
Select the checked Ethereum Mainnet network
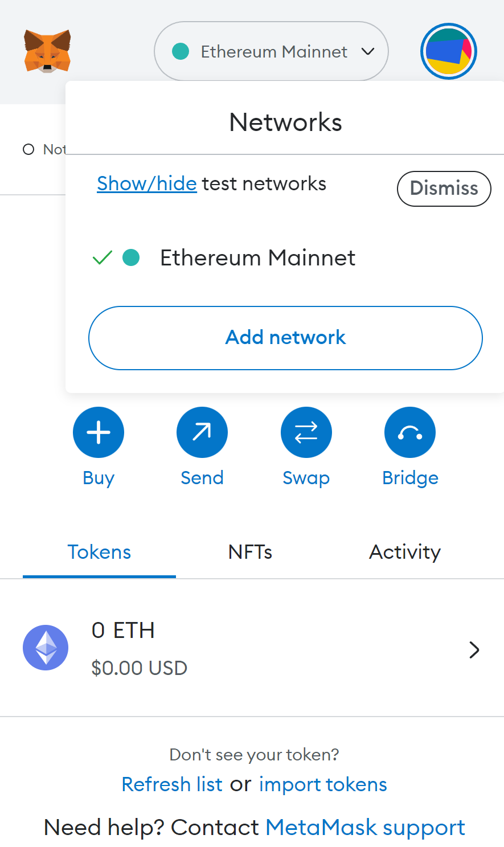(257, 258)
